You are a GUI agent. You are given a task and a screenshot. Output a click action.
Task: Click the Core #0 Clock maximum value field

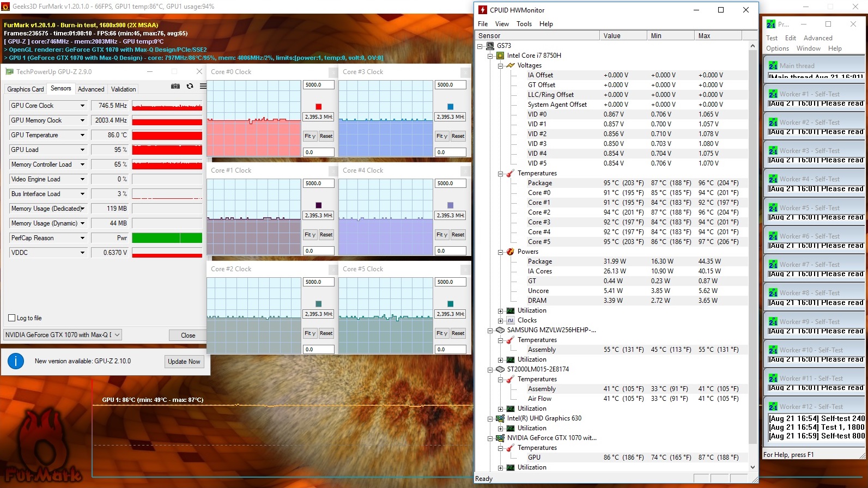point(318,85)
